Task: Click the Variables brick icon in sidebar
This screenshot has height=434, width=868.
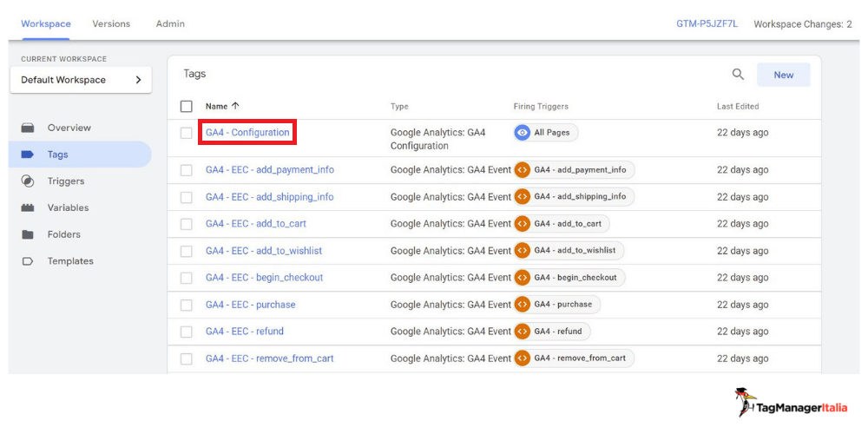Action: point(28,207)
